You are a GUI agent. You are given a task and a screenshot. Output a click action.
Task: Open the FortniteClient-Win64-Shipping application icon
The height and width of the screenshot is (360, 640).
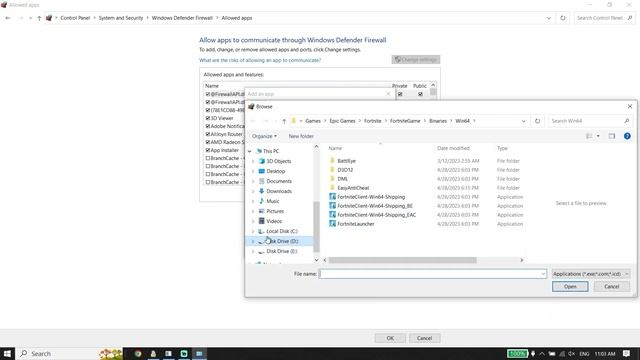point(332,197)
